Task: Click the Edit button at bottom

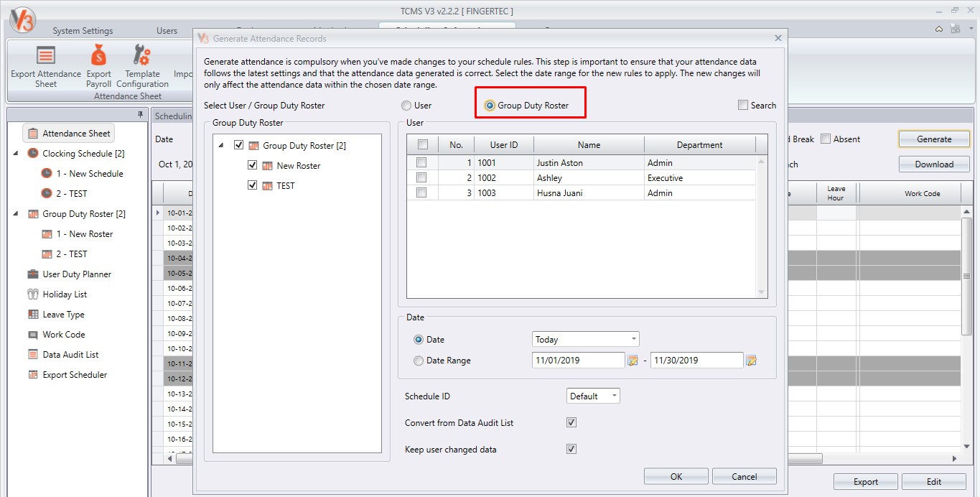Action: tap(934, 482)
